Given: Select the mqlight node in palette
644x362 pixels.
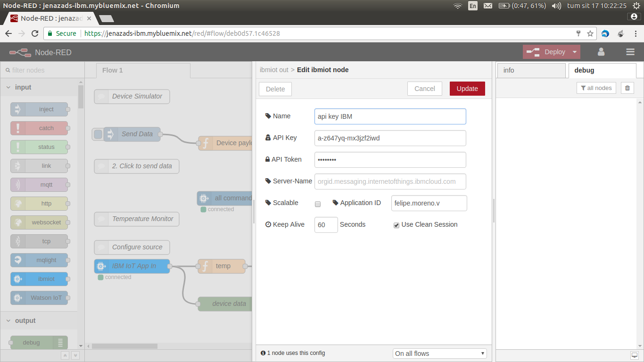Looking at the screenshot, I should tap(39, 260).
